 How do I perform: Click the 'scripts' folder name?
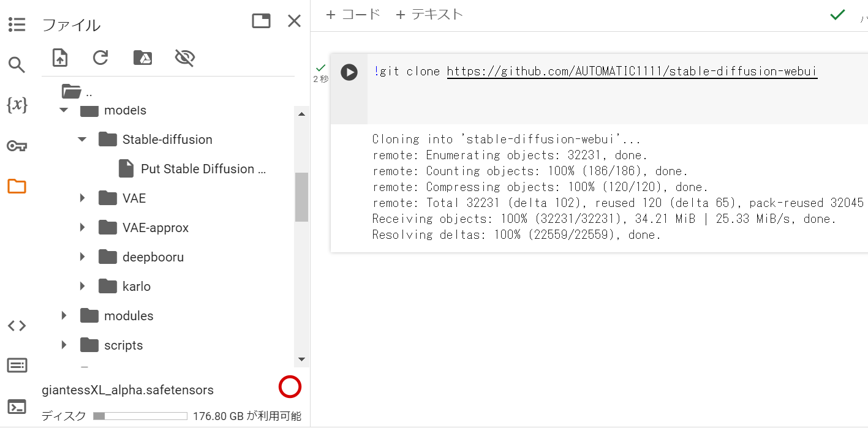(124, 345)
